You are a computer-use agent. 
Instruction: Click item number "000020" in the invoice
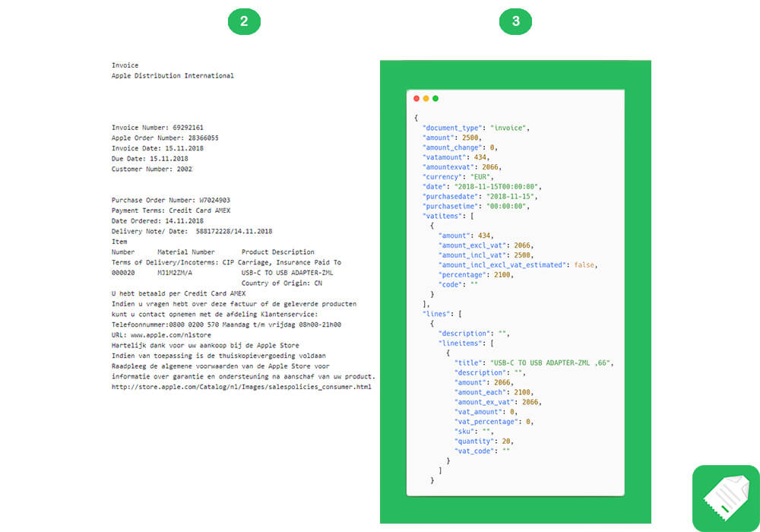(123, 273)
